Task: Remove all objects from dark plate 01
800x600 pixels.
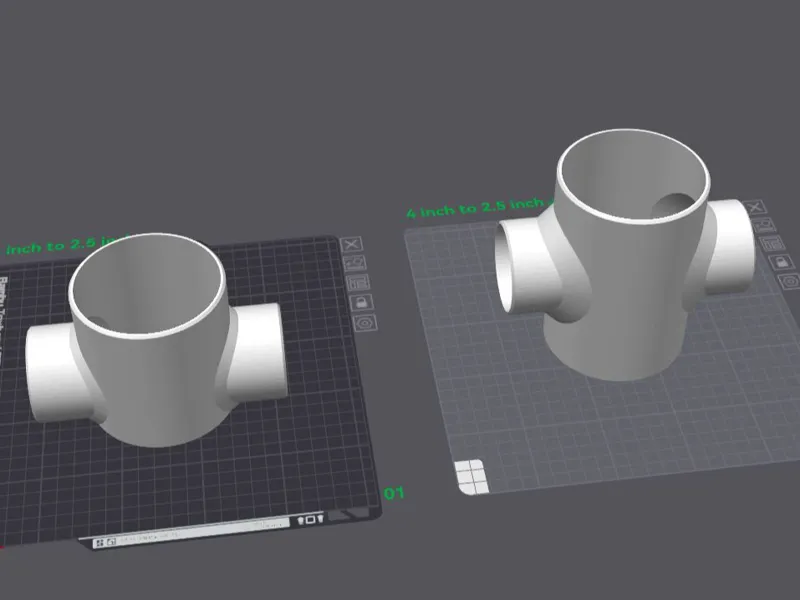Action: point(352,244)
